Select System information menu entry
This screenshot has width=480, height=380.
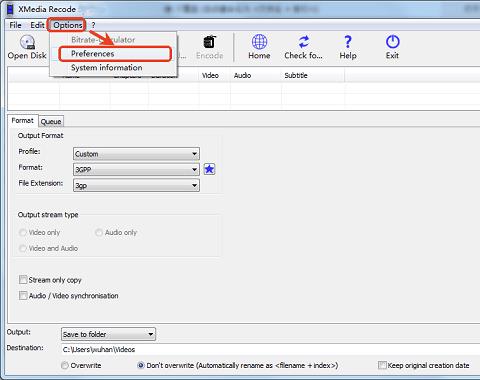(113, 68)
